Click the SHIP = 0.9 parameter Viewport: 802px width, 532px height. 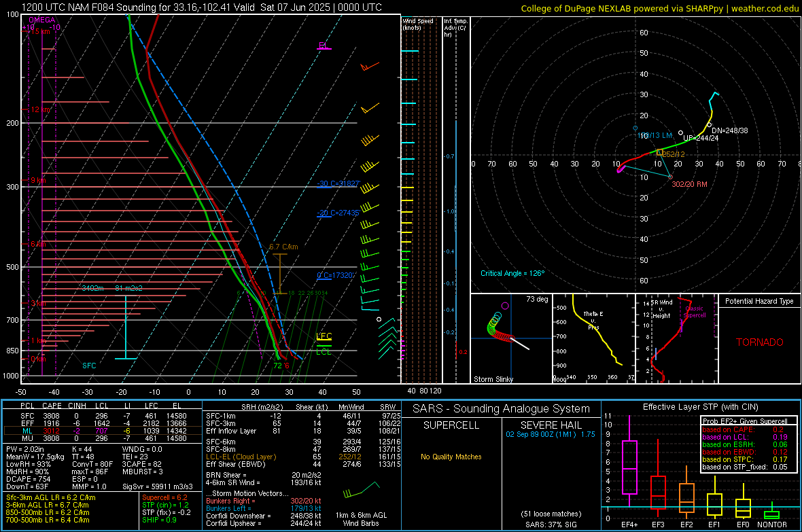tap(159, 520)
